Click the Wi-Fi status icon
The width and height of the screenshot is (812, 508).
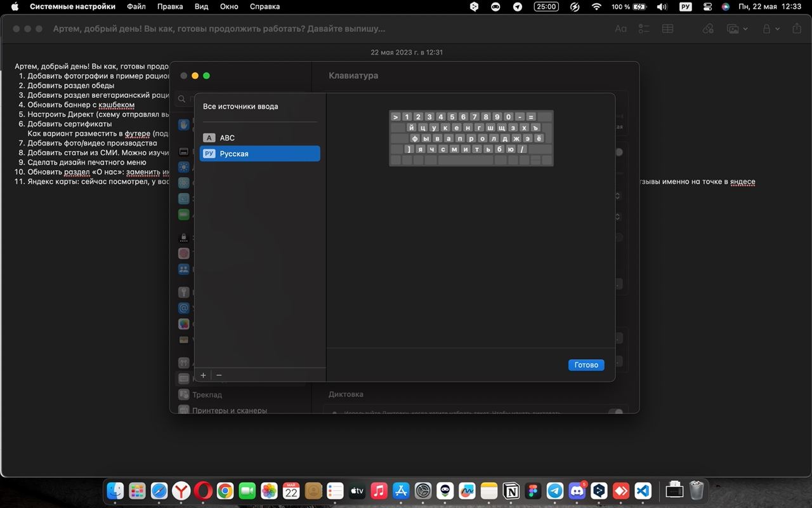click(x=596, y=6)
